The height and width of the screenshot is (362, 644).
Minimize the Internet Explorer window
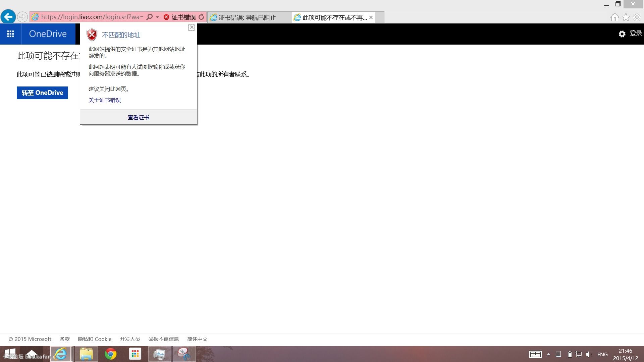point(606,4)
